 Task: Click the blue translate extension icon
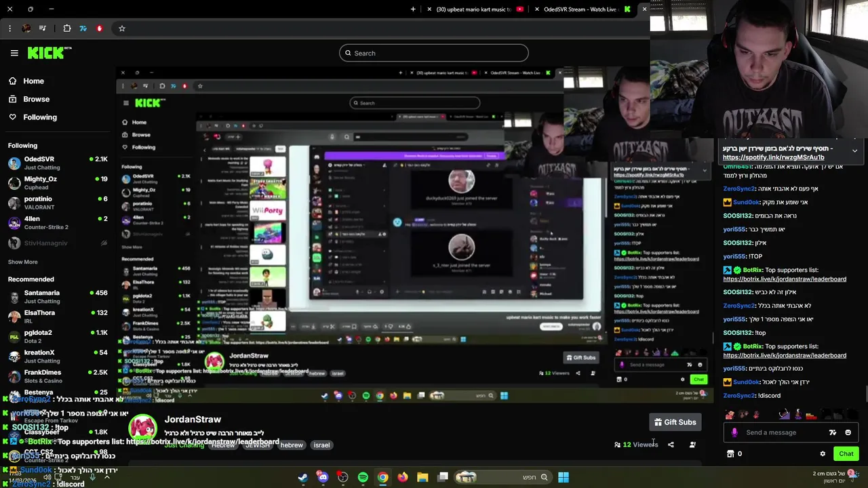click(83, 28)
